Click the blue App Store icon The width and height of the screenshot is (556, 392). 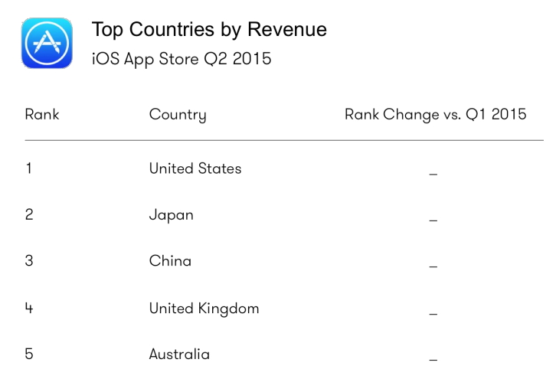pyautogui.click(x=47, y=43)
